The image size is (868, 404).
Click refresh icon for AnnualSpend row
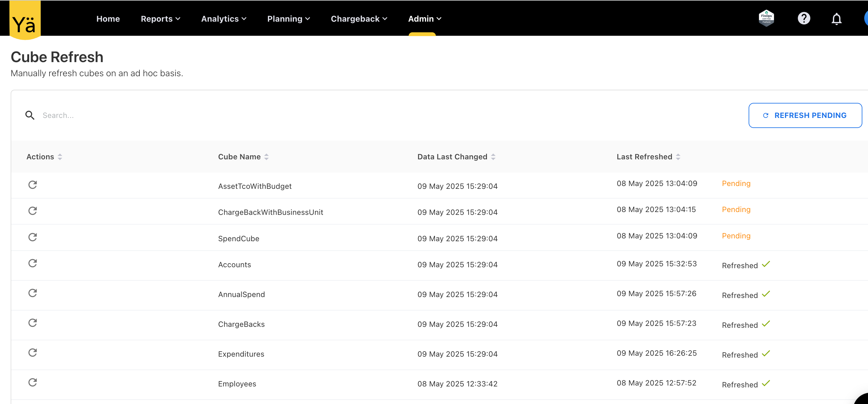(32, 293)
